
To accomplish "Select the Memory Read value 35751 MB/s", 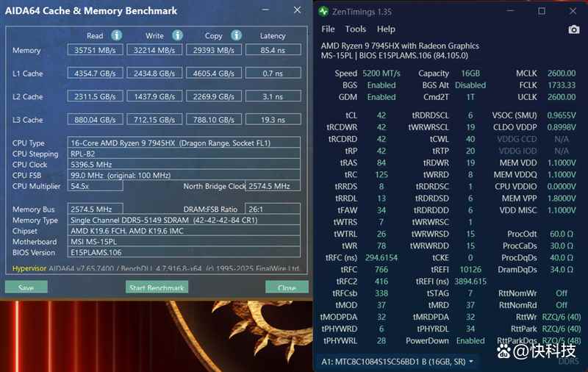I will click(96, 50).
